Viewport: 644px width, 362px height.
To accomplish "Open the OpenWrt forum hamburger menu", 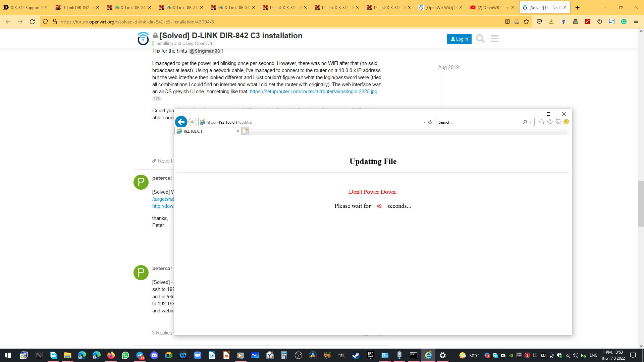I will (x=495, y=39).
